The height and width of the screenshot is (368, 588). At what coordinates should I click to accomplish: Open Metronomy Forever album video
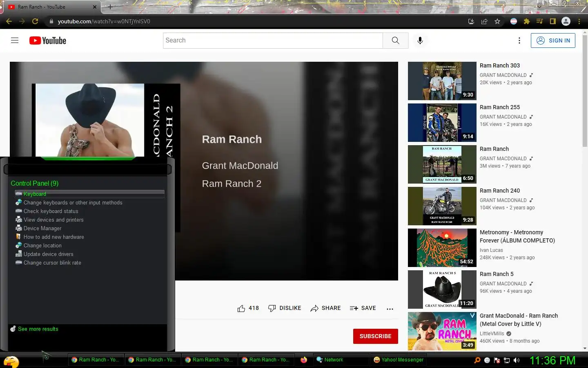point(517,236)
